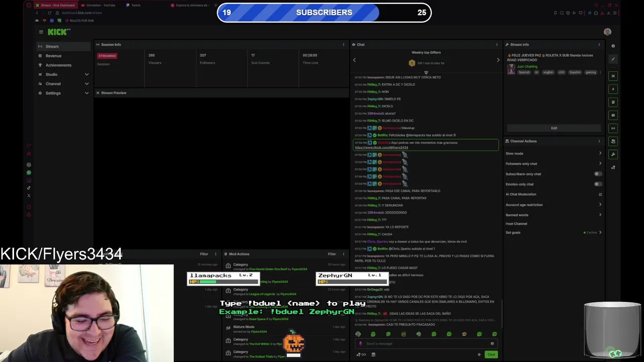The image size is (644, 362).
Task: Open AI Chat Moderation external icon
Action: click(600, 195)
